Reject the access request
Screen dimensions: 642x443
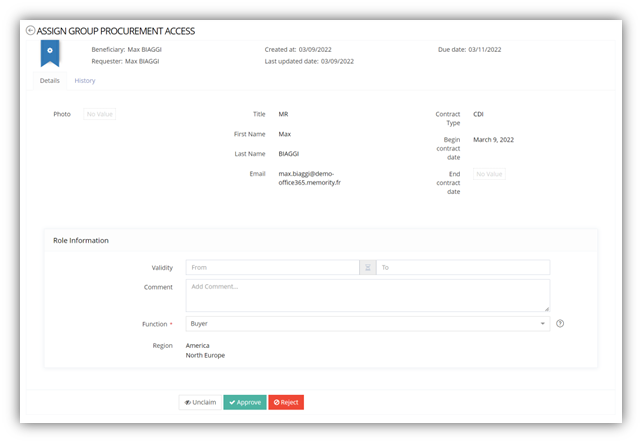click(x=286, y=402)
